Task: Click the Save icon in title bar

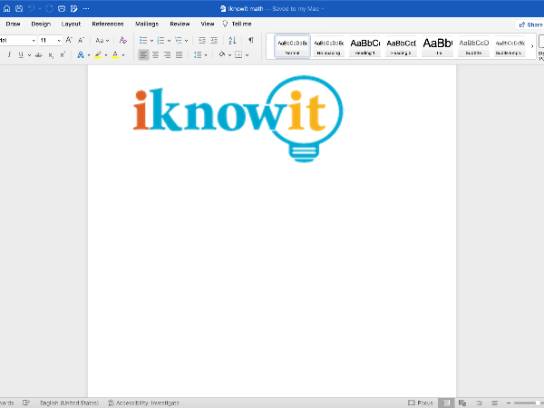Action: click(x=19, y=9)
